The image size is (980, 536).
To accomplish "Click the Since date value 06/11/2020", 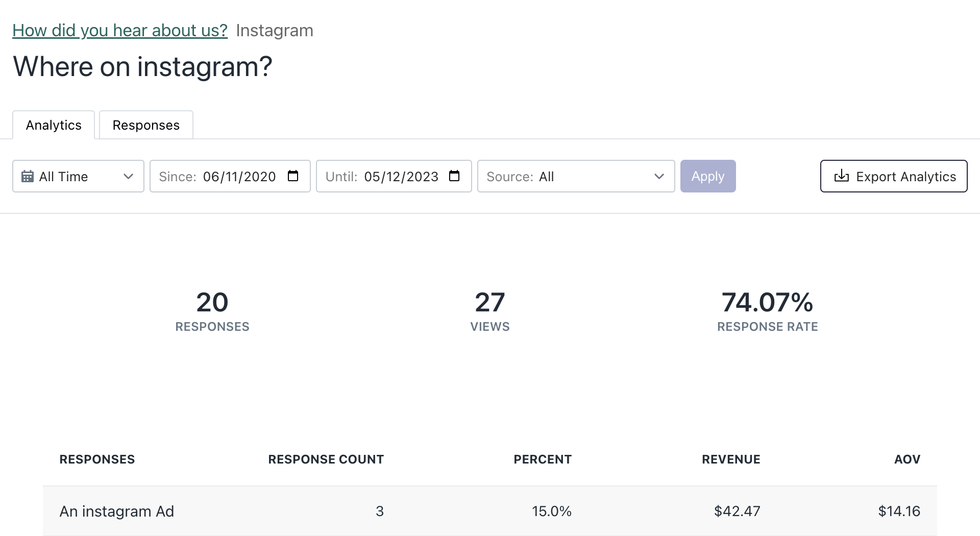I will click(239, 177).
